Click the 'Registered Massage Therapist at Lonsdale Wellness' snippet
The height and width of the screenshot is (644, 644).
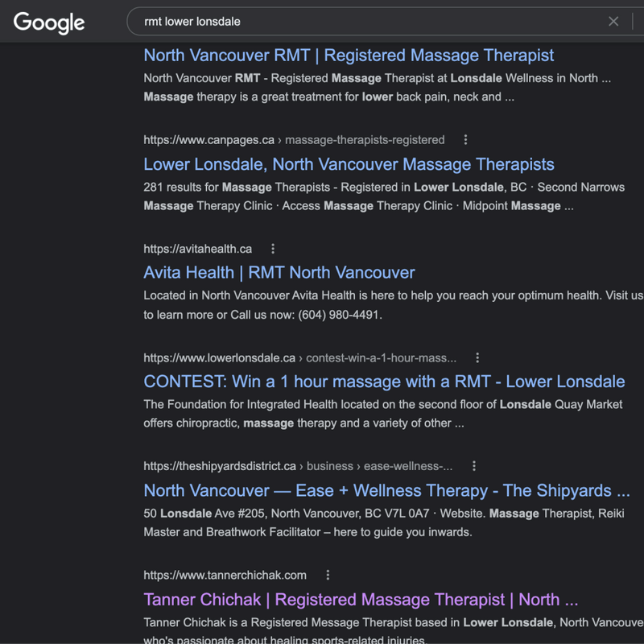377,88
